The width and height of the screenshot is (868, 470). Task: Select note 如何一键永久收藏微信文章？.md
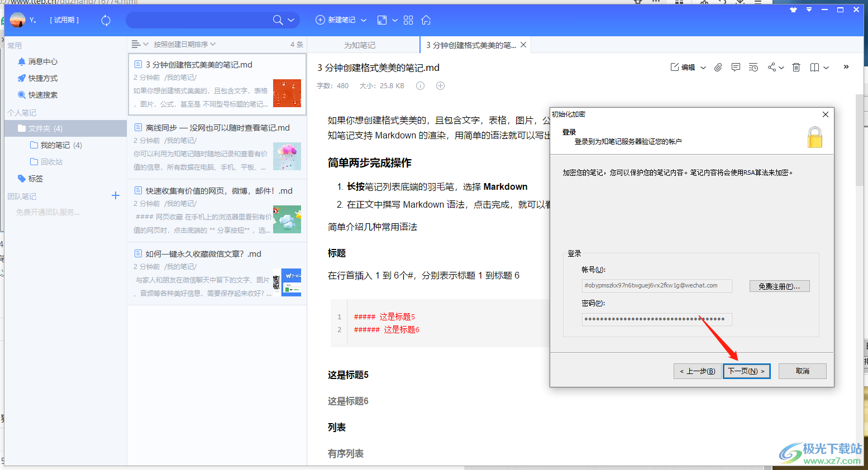tap(217, 274)
